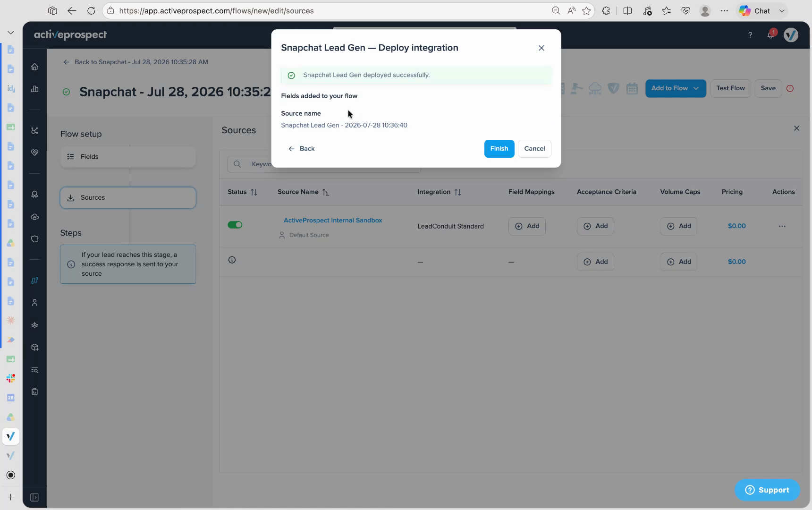The width and height of the screenshot is (812, 510).
Task: Click the red warning icon beside Save
Action: (790, 88)
